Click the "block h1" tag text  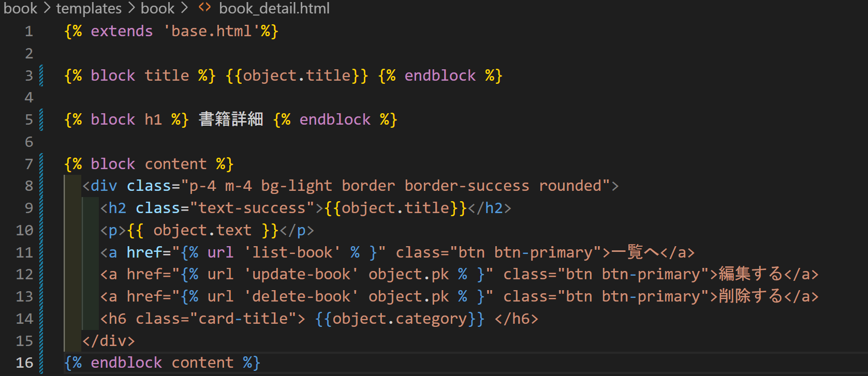point(126,120)
